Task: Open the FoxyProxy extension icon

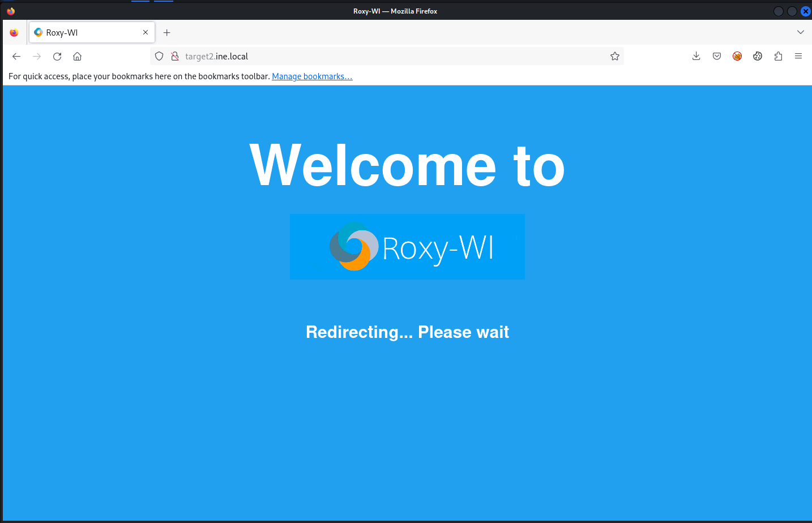Action: [737, 56]
